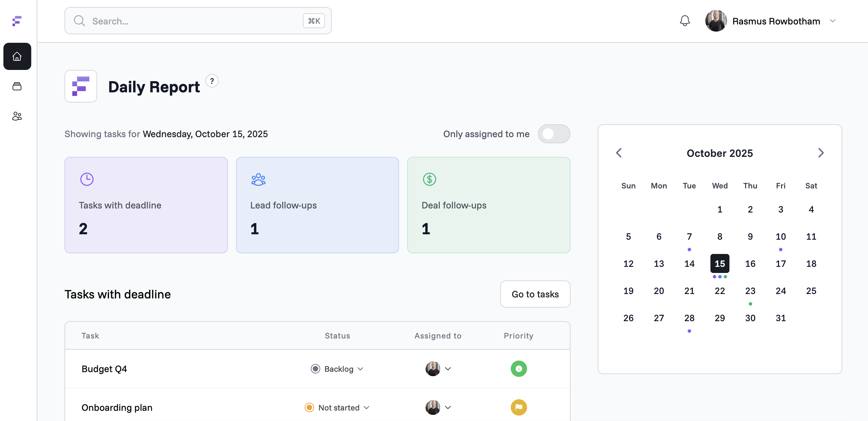Click the yellow flag priority for Onboarding plan

click(518, 407)
